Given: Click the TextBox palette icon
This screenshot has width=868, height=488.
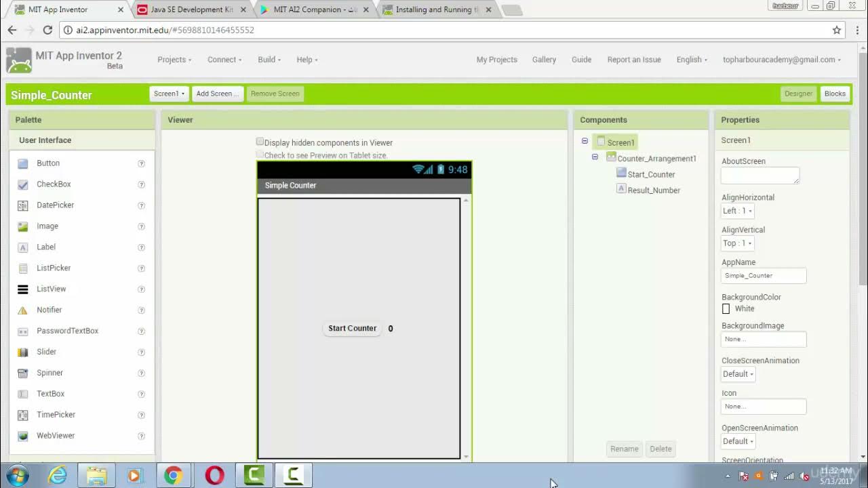Looking at the screenshot, I should 23,394.
